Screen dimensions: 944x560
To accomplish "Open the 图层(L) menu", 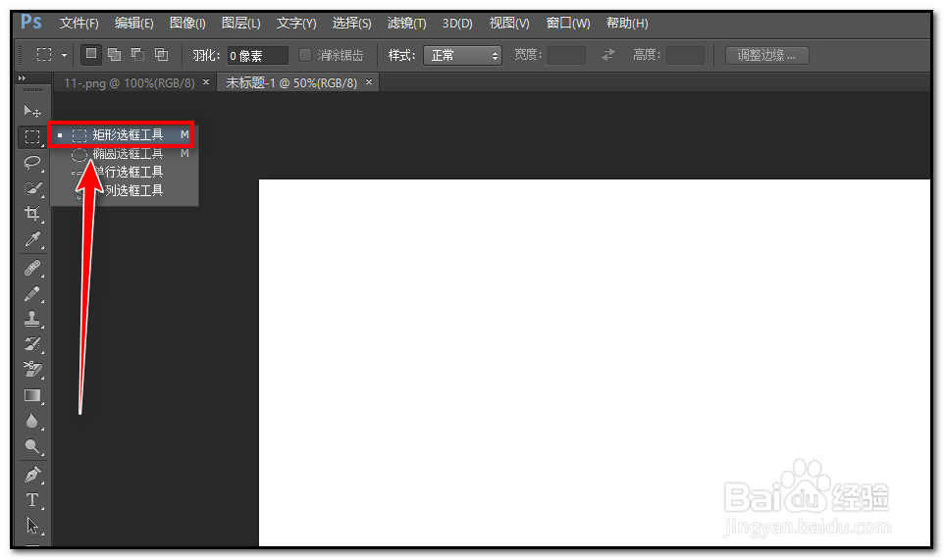I will [x=240, y=24].
